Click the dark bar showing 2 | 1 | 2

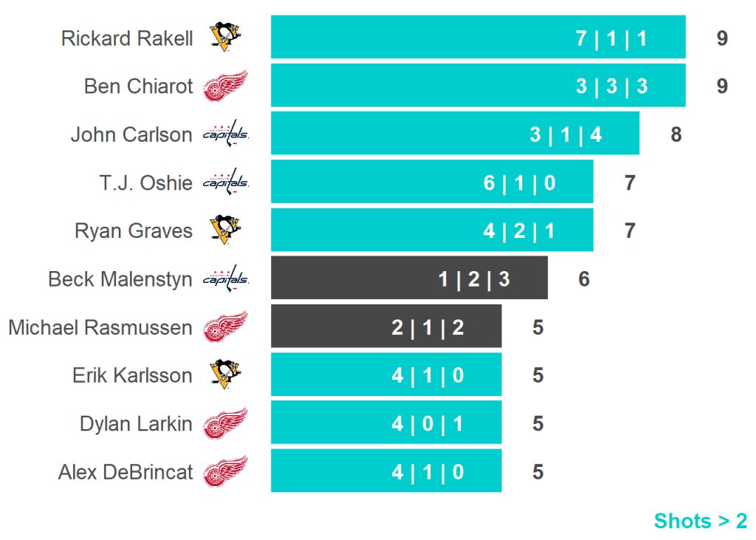click(385, 326)
